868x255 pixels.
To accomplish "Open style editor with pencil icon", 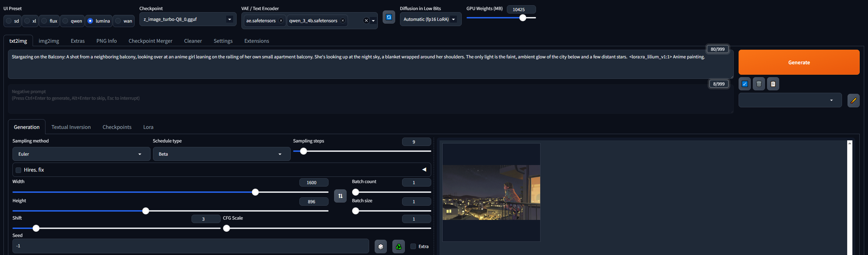I will pyautogui.click(x=853, y=100).
